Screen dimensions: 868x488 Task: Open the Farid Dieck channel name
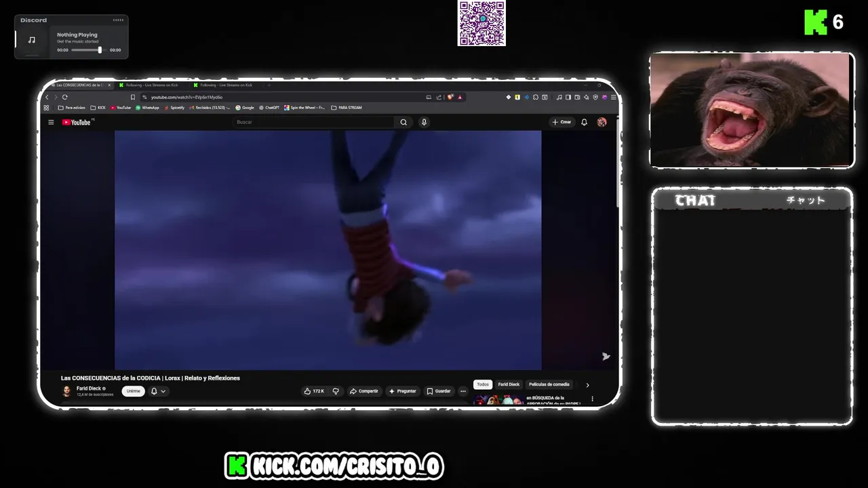coord(89,388)
